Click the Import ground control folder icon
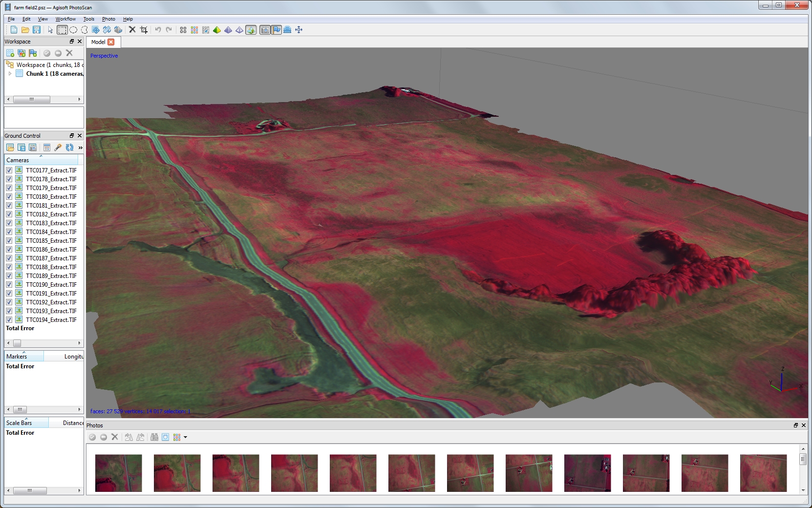Screen dimensions: 812x508 pyautogui.click(x=10, y=148)
